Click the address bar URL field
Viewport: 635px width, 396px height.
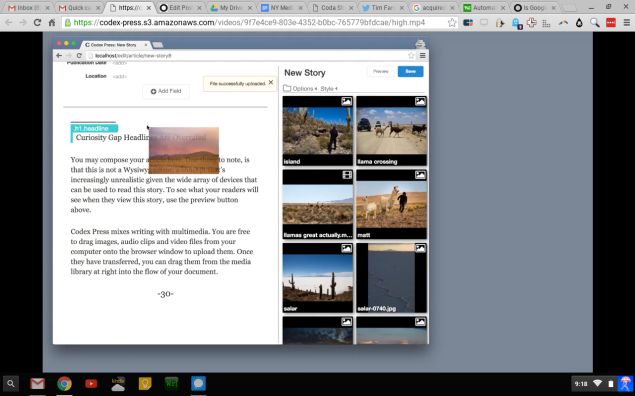pos(259,23)
